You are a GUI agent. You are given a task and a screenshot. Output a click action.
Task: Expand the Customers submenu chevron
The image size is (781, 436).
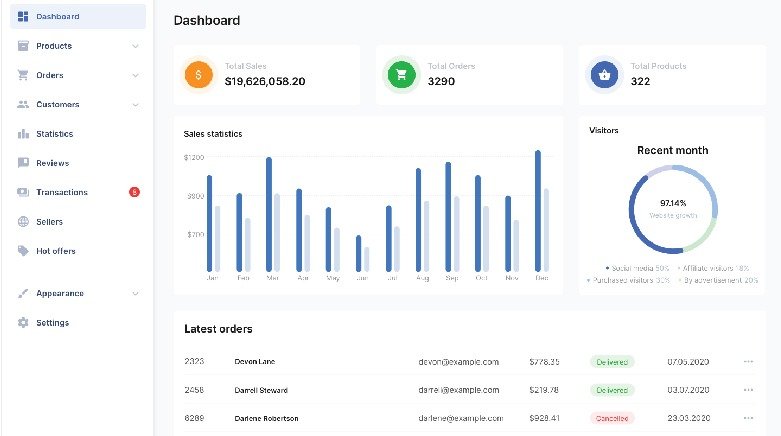pos(135,104)
